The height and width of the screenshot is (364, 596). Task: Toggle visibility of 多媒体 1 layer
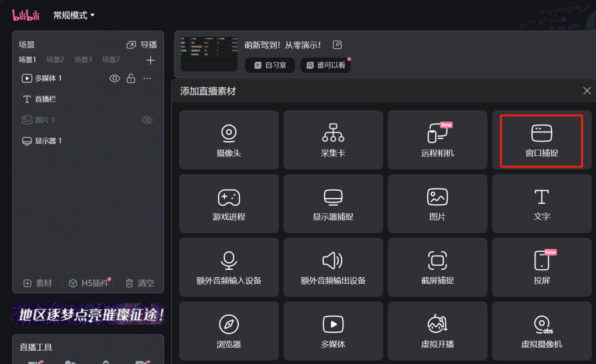115,78
